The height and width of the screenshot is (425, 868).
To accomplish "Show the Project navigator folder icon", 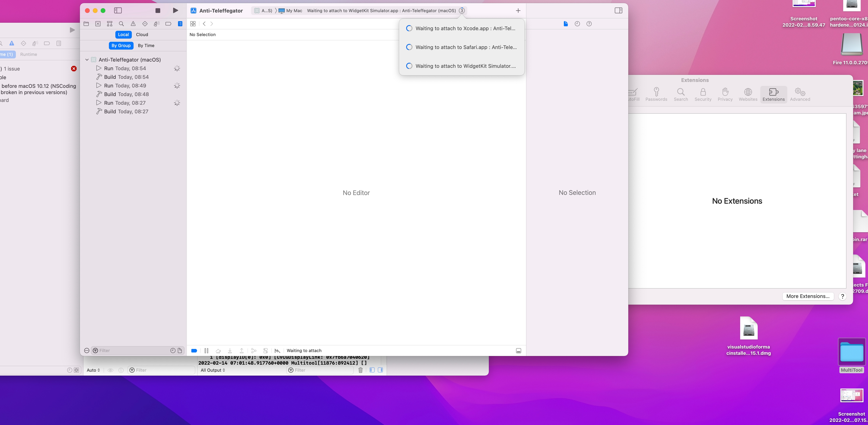I will pos(86,24).
